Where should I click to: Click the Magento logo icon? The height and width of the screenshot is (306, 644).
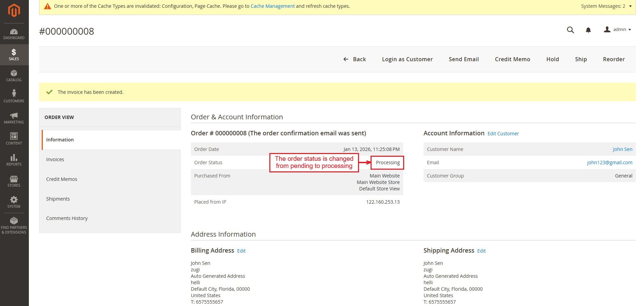(14, 11)
